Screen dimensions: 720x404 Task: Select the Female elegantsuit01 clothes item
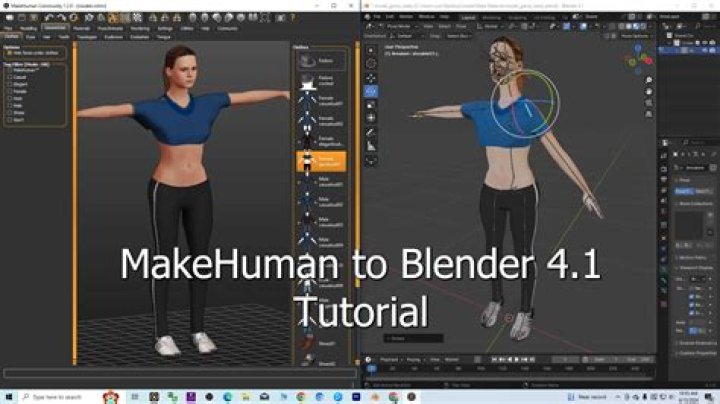click(x=321, y=141)
